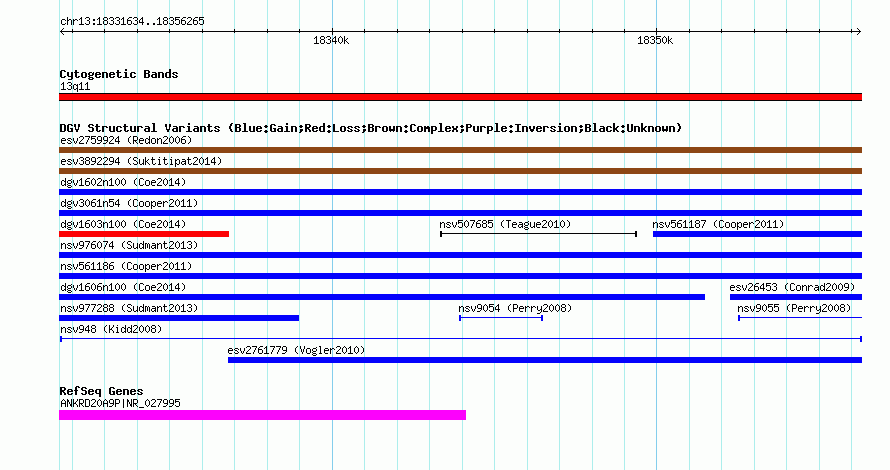Click the dgv1603n100 (Coe2014) label
The image size is (890, 470).
coord(123,224)
